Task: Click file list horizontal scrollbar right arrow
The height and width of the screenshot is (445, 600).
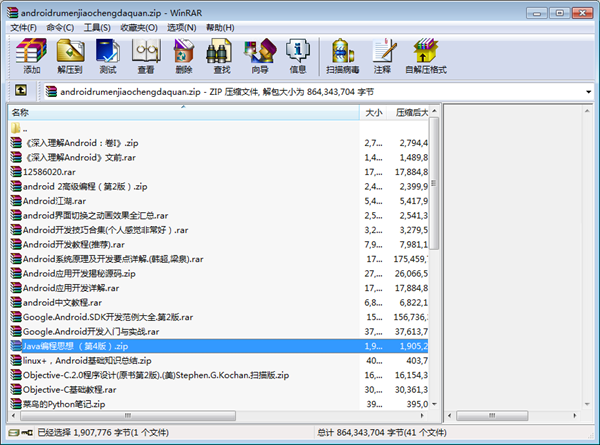Action: [422, 416]
